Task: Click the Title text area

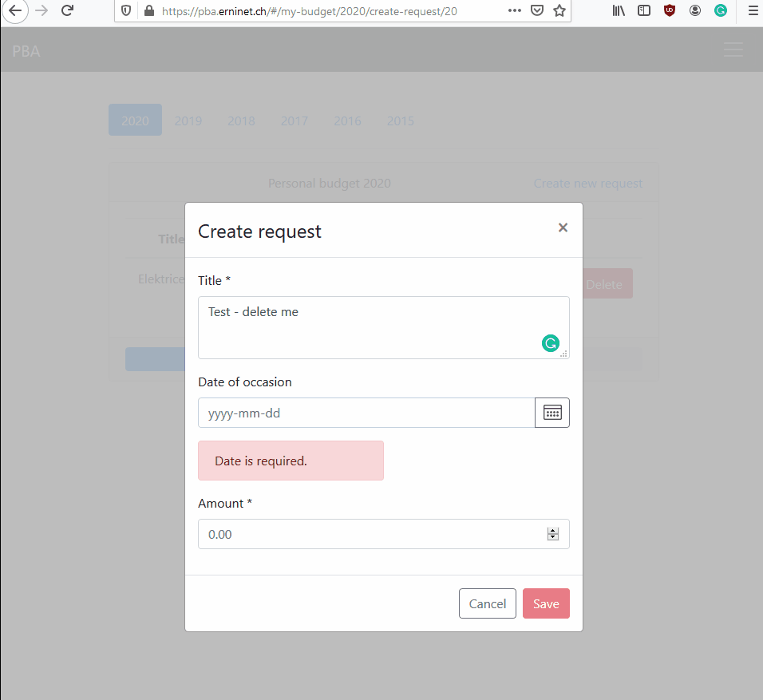Action: [383, 327]
